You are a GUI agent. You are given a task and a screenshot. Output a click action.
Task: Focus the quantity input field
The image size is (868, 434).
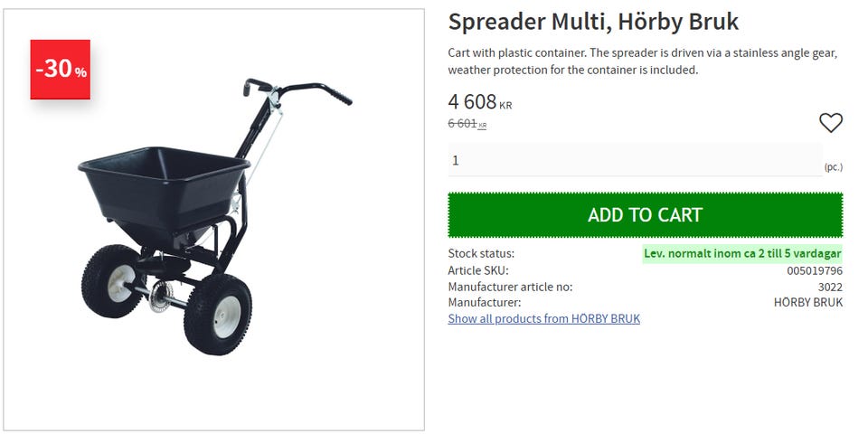635,160
